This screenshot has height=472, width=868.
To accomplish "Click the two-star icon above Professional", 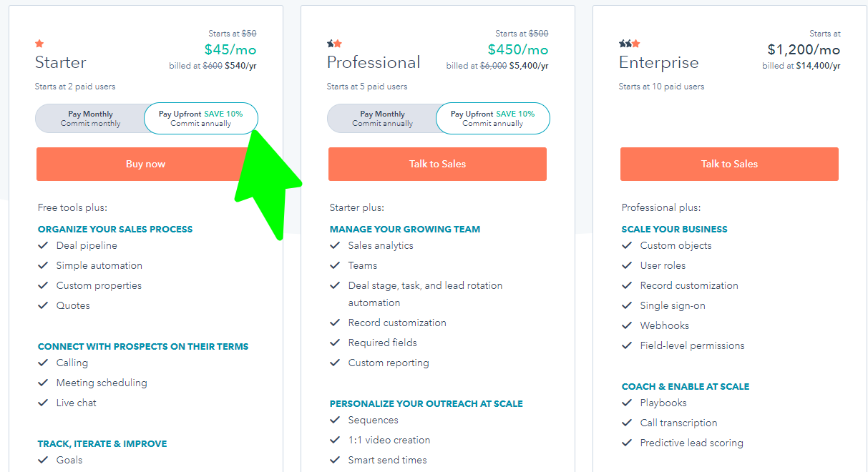I will pyautogui.click(x=335, y=43).
